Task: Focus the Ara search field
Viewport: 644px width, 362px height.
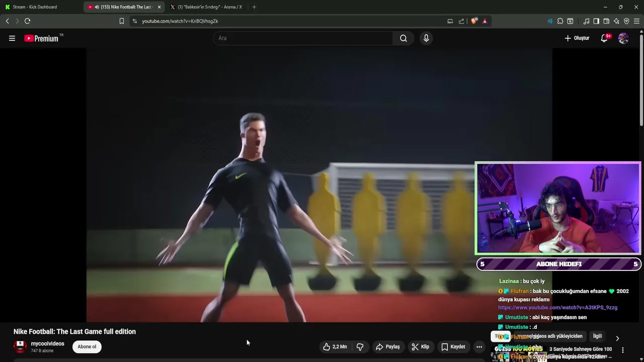Action: pyautogui.click(x=303, y=38)
